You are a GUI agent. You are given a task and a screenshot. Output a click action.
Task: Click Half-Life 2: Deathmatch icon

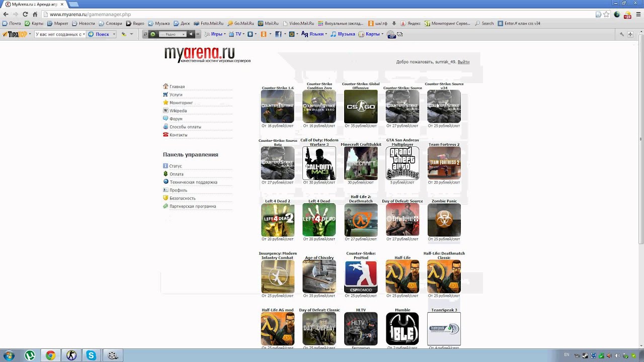pos(361,220)
